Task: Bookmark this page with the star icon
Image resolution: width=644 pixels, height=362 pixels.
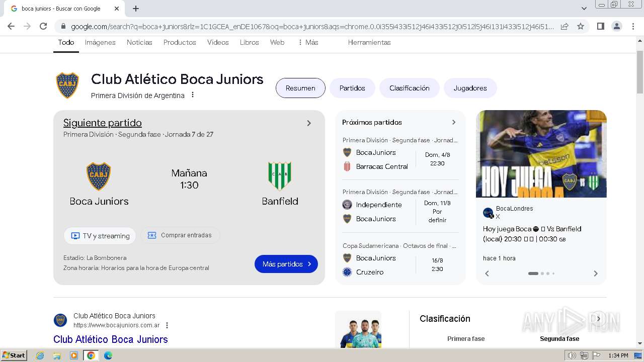Action: (581, 26)
